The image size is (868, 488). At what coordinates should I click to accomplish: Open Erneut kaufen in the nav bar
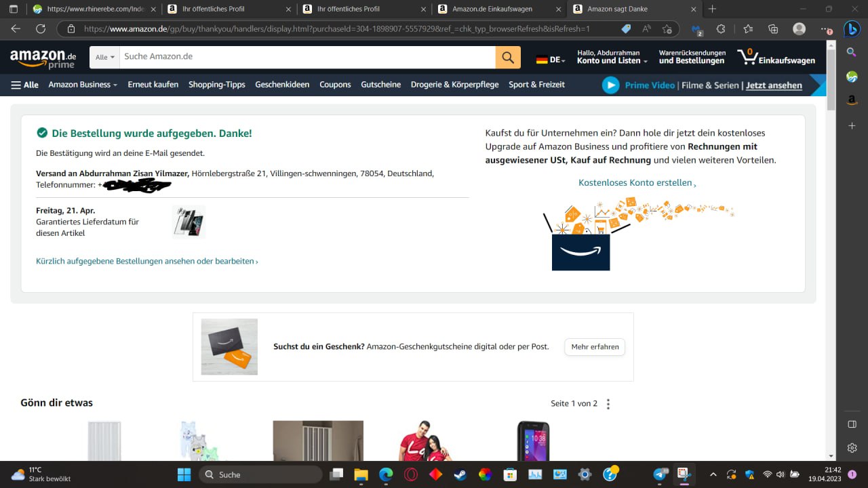[153, 85]
